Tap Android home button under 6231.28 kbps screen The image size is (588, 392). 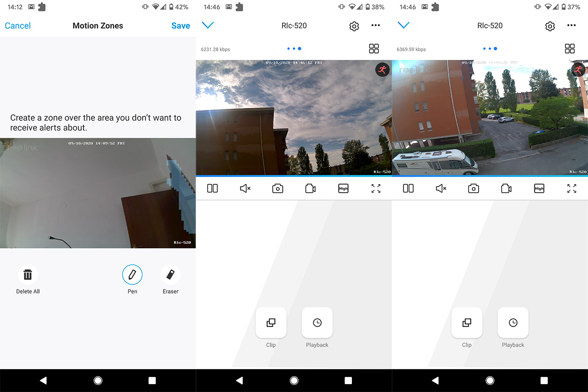(294, 381)
